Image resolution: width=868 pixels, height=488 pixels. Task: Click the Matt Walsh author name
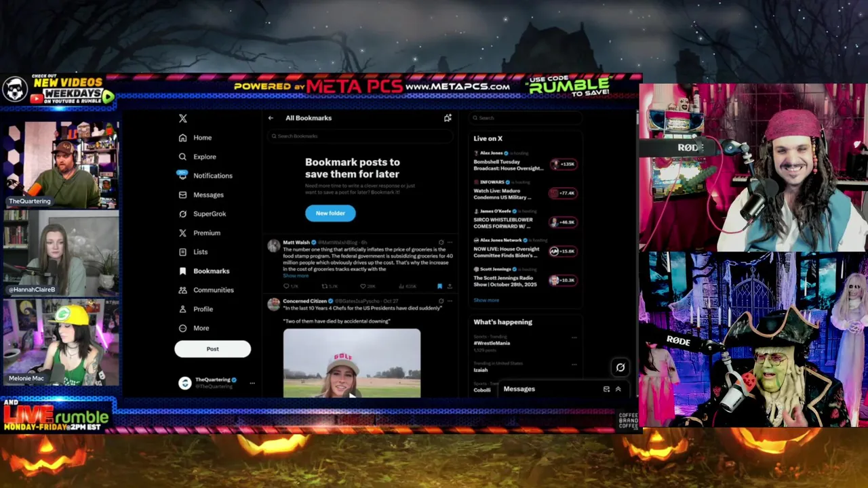(296, 243)
